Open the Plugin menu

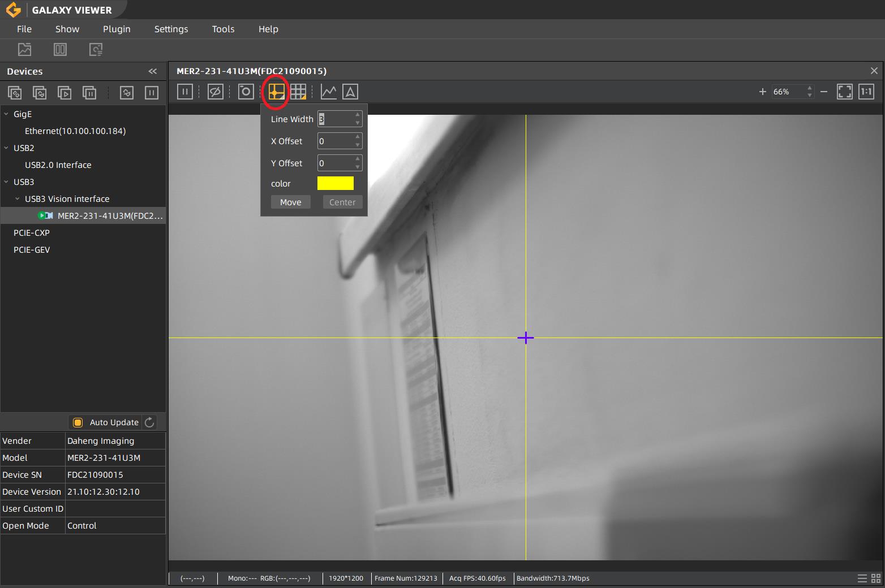(117, 29)
